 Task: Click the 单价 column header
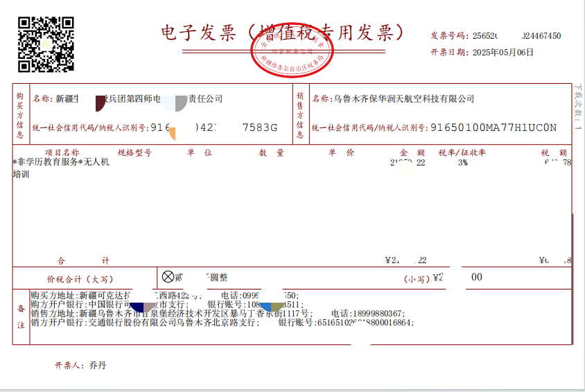point(341,152)
